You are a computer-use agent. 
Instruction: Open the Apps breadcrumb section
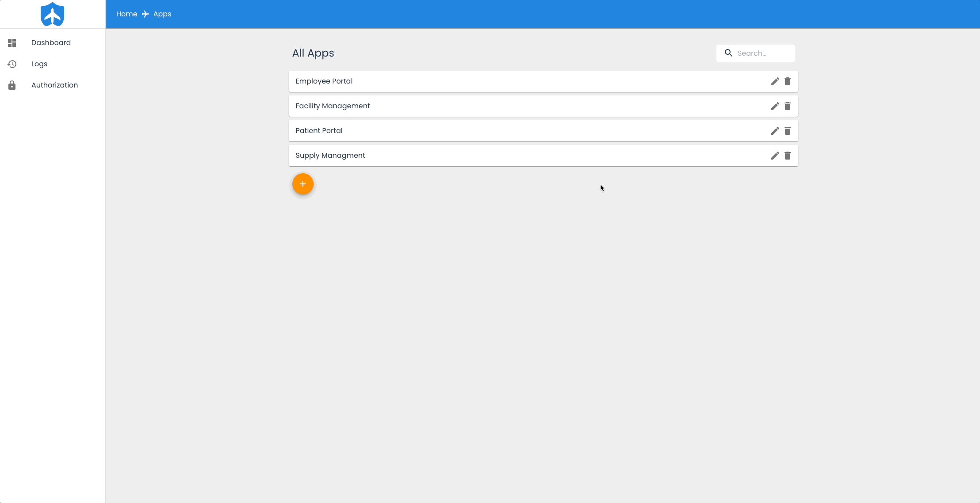tap(162, 13)
